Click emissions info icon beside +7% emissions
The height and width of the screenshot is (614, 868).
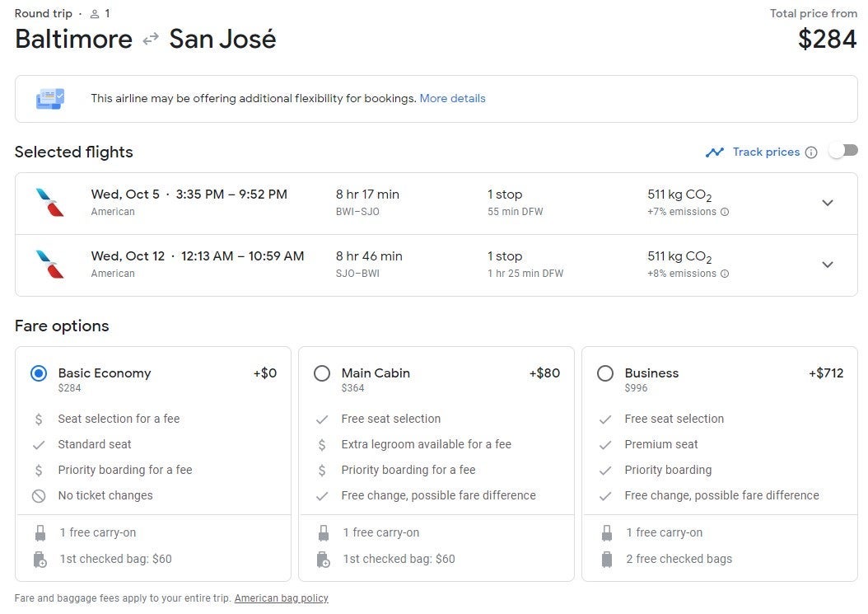coord(725,212)
